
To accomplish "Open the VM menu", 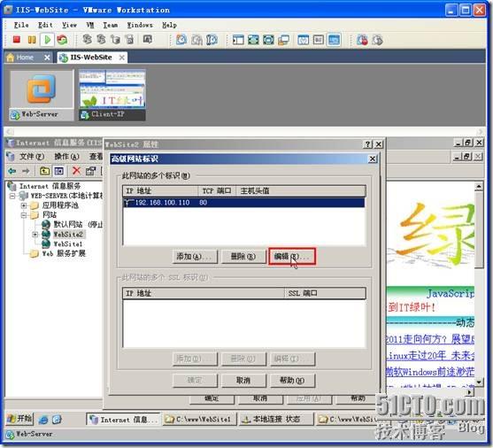I will pos(90,25).
